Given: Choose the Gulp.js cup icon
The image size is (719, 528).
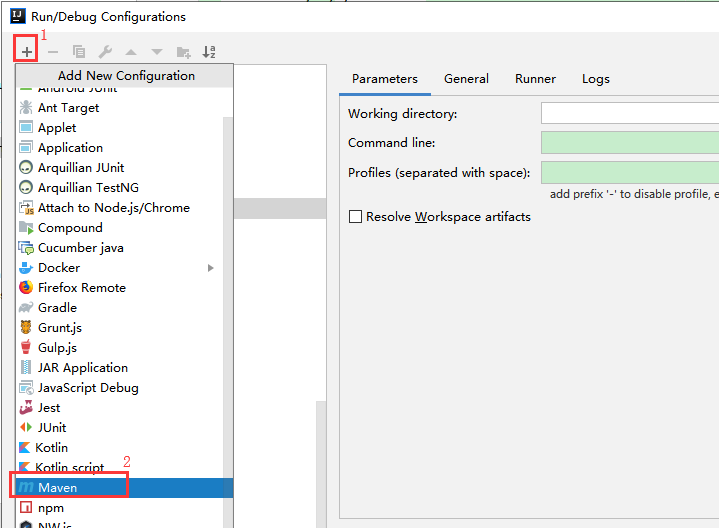Looking at the screenshot, I should [x=26, y=347].
